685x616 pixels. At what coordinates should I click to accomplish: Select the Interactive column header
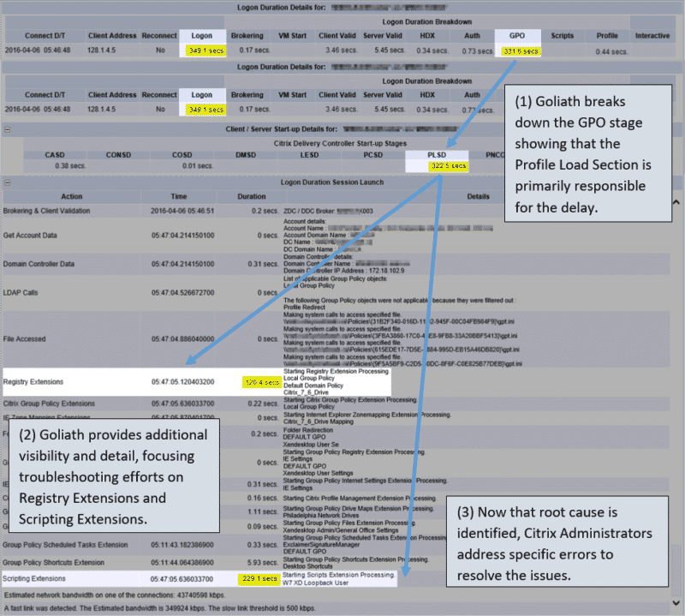(x=652, y=36)
